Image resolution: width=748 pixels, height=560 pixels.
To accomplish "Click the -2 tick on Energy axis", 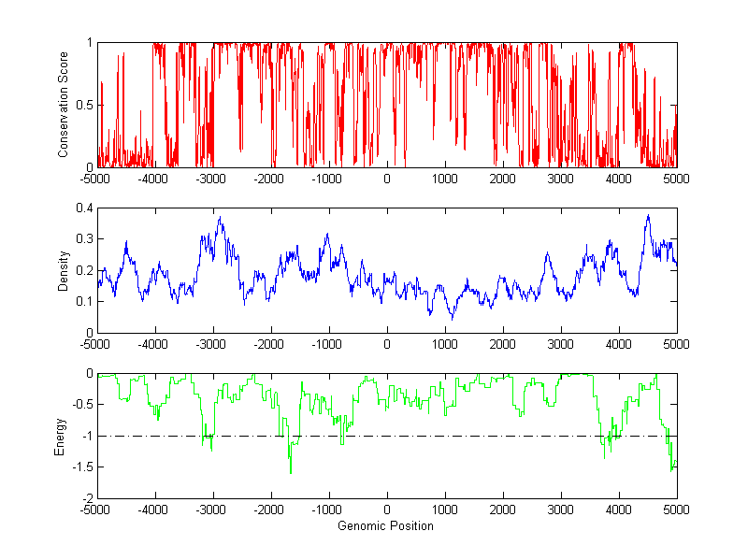I will [88, 498].
